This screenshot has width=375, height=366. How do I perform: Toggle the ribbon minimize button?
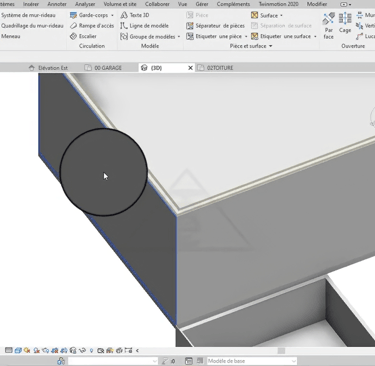[343, 4]
